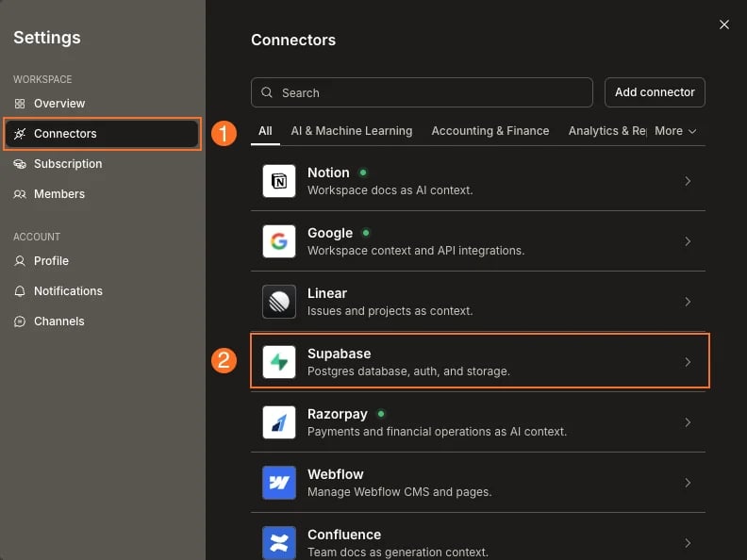The height and width of the screenshot is (560, 747).
Task: Click the Members people icon
Action: [x=20, y=194]
